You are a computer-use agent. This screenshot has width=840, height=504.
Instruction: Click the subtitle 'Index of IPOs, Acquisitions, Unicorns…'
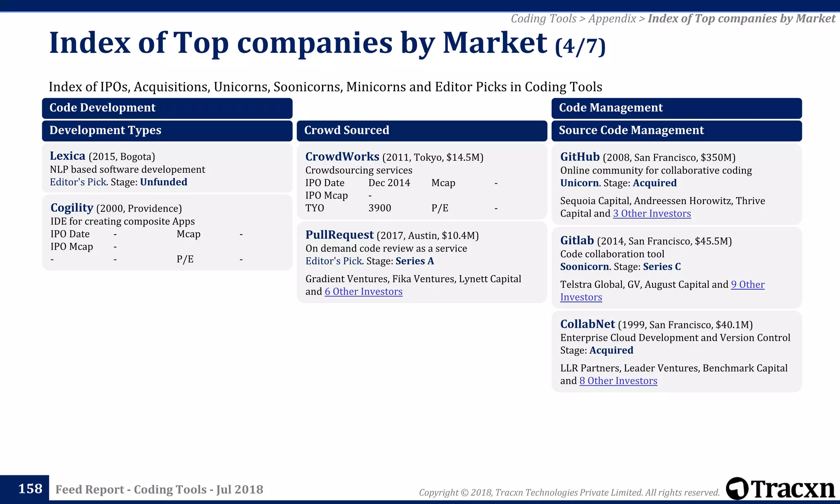pos(325,87)
